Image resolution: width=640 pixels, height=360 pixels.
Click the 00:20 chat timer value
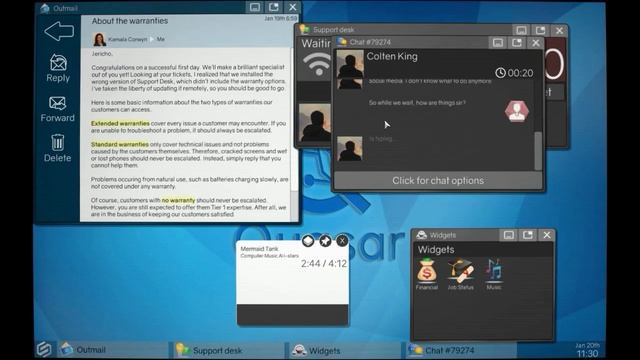[x=520, y=73]
